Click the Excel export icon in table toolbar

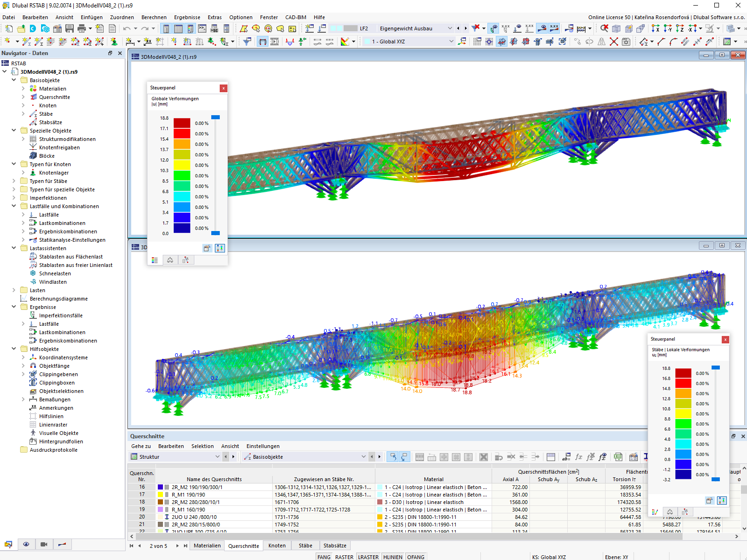pos(618,457)
